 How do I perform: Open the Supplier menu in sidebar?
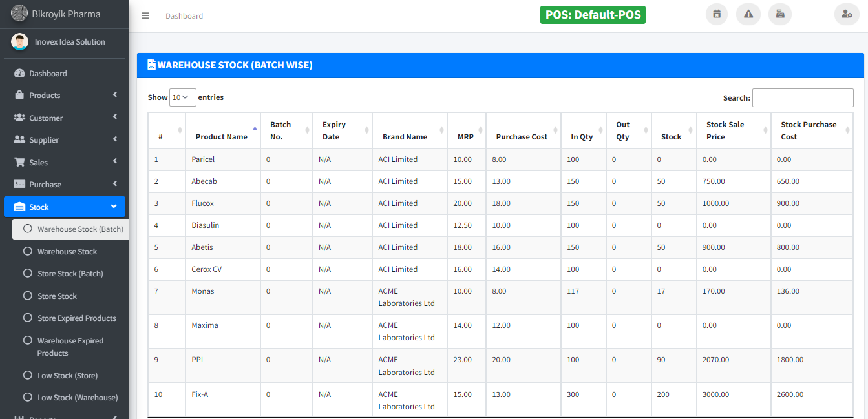65,140
